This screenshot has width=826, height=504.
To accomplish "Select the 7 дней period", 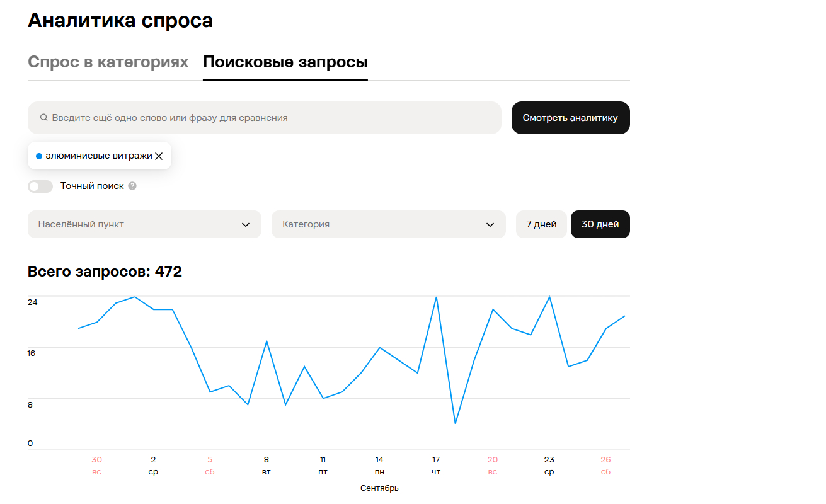I will click(541, 224).
